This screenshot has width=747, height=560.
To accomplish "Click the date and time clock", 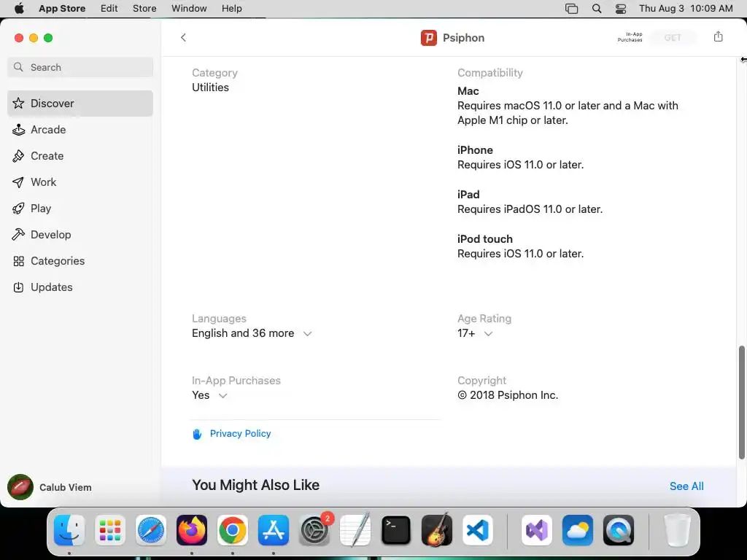I will coord(686,9).
